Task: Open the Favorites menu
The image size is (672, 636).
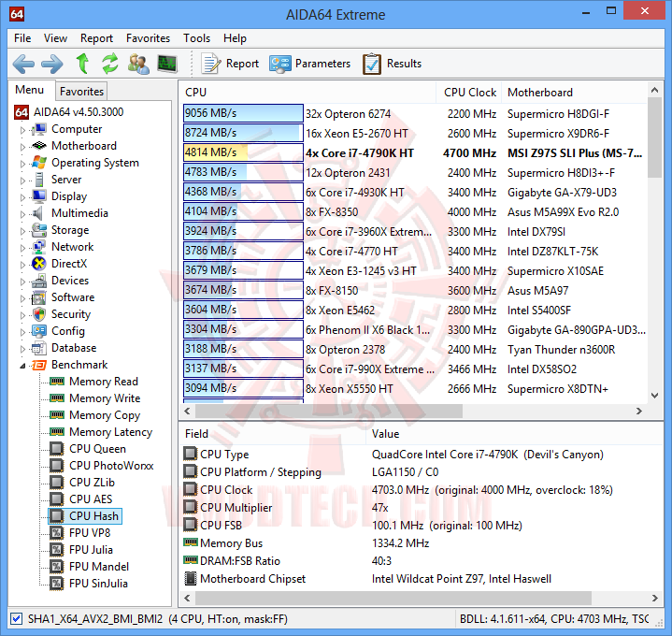Action: 148,38
